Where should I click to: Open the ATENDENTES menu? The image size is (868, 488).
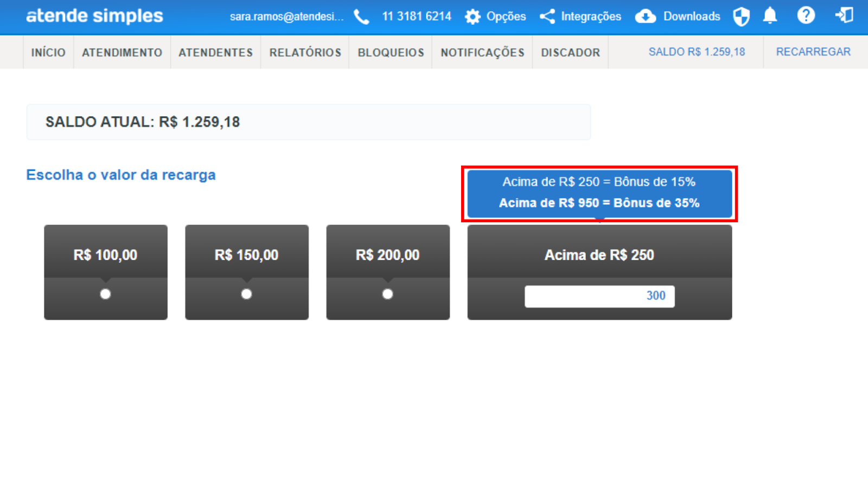(216, 53)
